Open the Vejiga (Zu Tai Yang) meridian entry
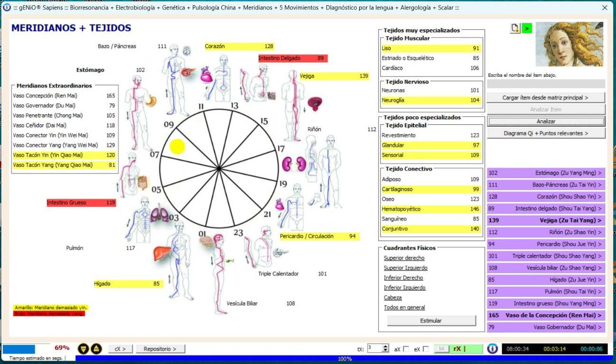Viewport: 616px width, 364px height. [x=546, y=220]
